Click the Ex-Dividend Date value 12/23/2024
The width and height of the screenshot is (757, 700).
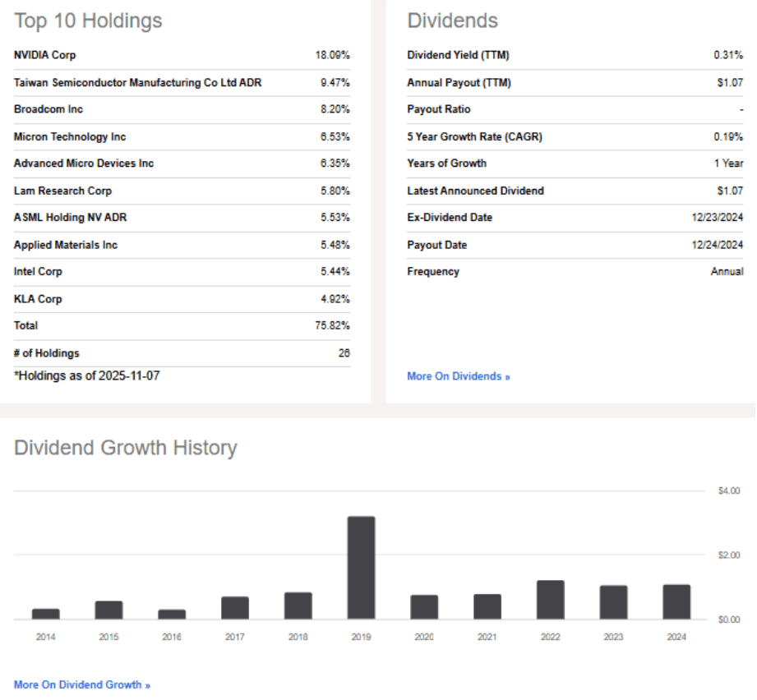(717, 218)
